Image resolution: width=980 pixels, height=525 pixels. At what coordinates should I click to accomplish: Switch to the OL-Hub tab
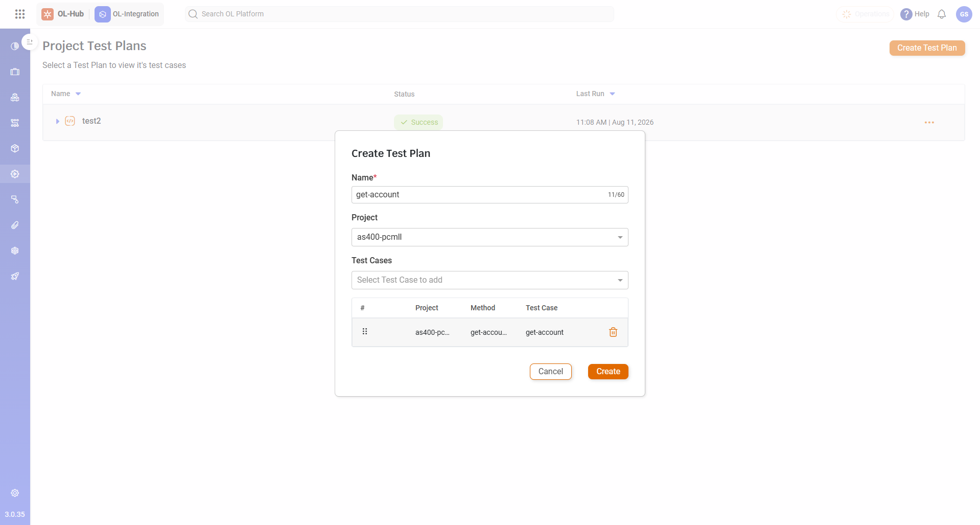coord(63,14)
